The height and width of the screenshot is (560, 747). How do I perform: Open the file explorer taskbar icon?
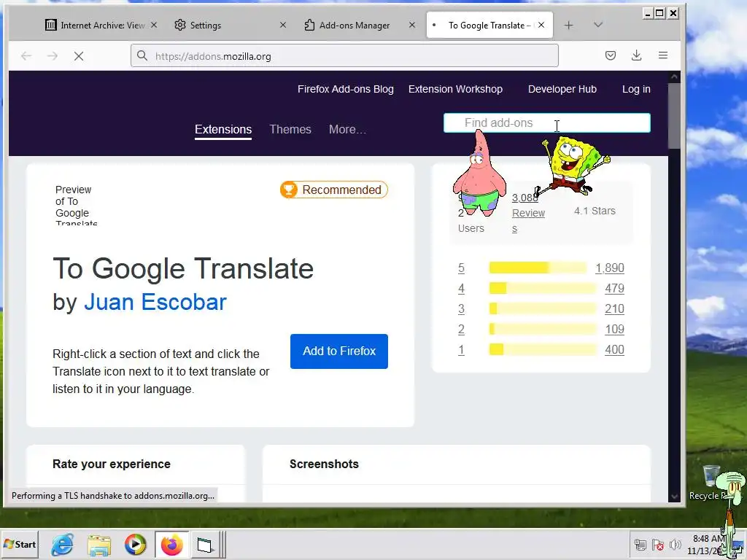pyautogui.click(x=99, y=545)
